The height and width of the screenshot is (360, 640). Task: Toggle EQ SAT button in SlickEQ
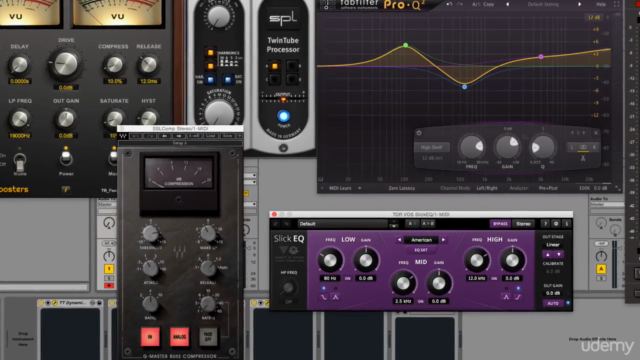421,250
